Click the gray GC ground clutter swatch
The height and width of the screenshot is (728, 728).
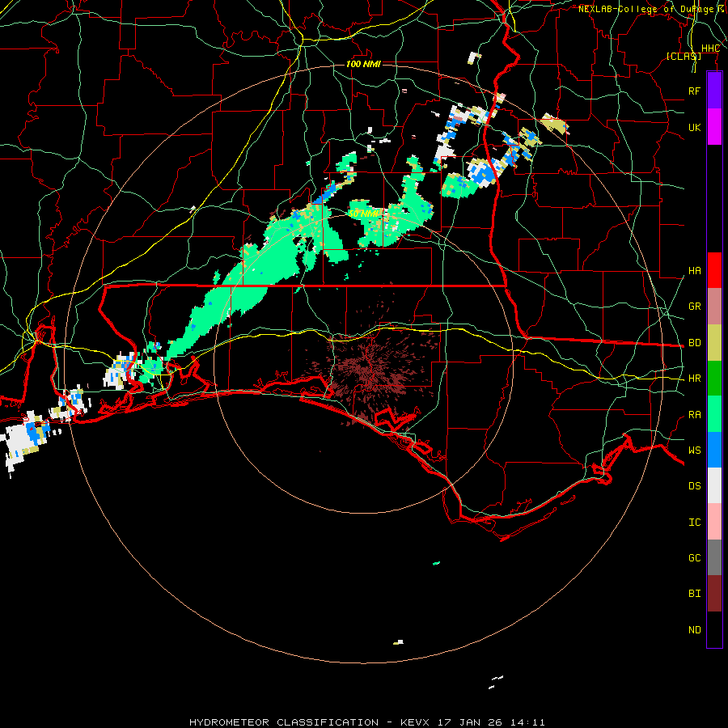click(714, 557)
